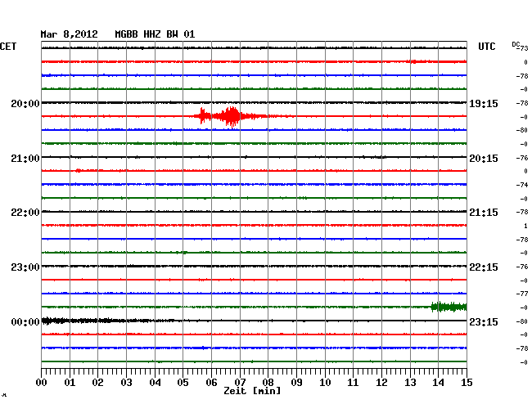Click minute 07 on the Zeit axis

[x=240, y=383]
